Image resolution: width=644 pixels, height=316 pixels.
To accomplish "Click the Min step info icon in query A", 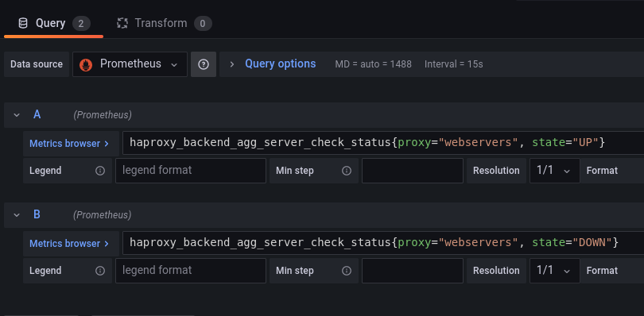I will pos(347,171).
